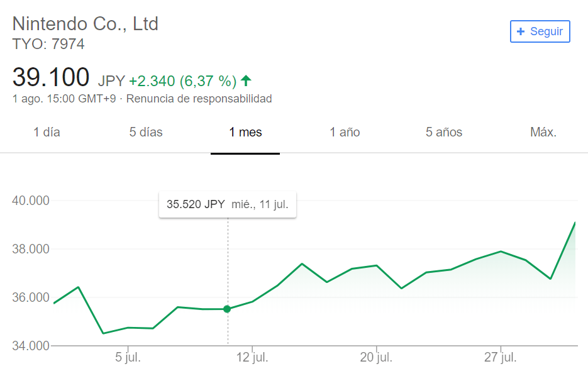Click the 12 jul. axis label
The image size is (588, 376).
point(252,357)
